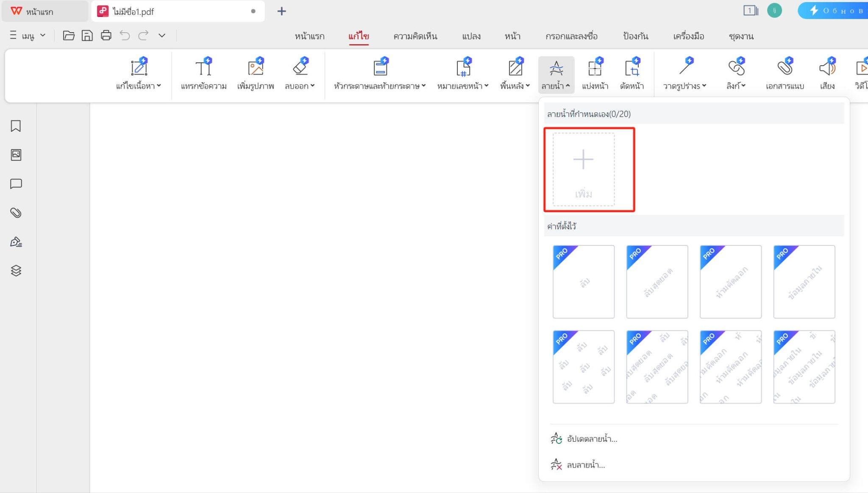Open the bookmark panel in sidebar
Image resolution: width=868 pixels, height=493 pixels.
(16, 126)
